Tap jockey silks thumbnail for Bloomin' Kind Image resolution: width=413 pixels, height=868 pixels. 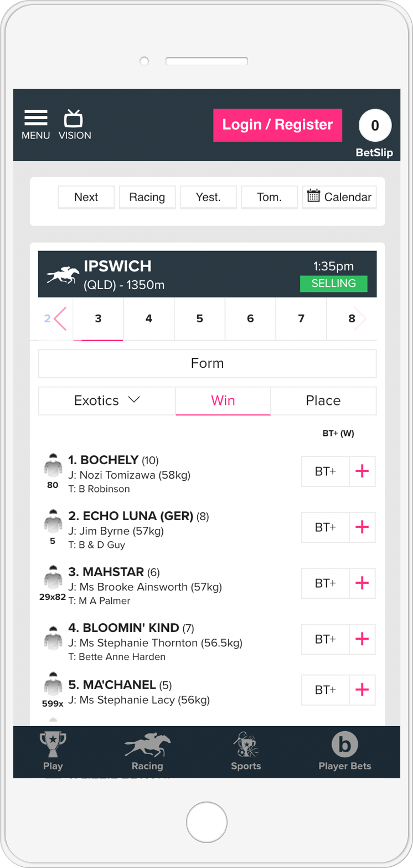(x=53, y=638)
